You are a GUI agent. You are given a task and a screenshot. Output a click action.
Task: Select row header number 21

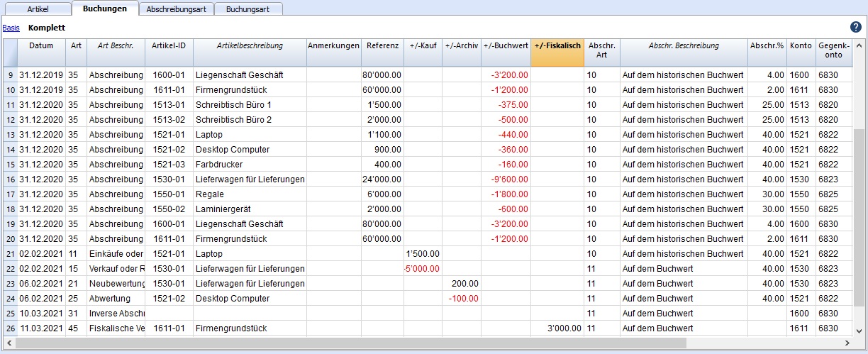click(10, 253)
